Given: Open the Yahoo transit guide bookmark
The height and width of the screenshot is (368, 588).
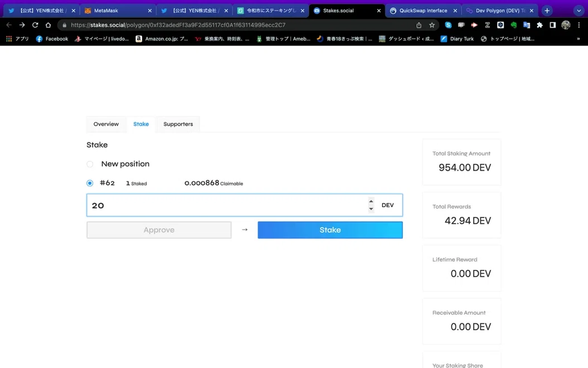Looking at the screenshot, I should pos(222,38).
